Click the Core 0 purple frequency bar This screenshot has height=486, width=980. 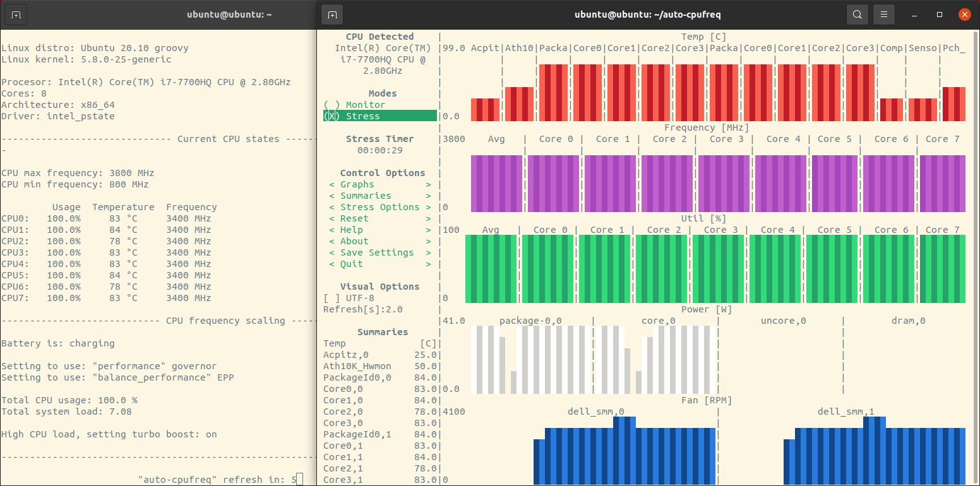coord(553,183)
